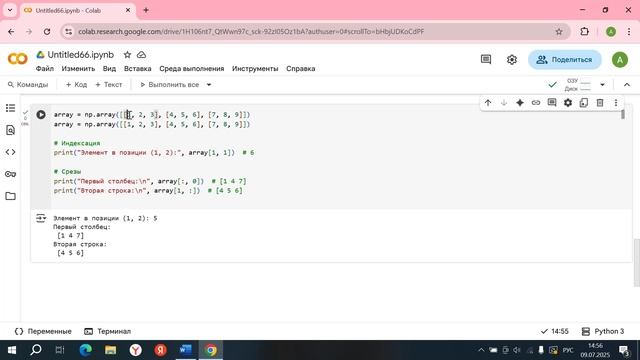The height and width of the screenshot is (360, 640).
Task: Expand the Выполнить все dropdown arrow
Action: tap(209, 84)
